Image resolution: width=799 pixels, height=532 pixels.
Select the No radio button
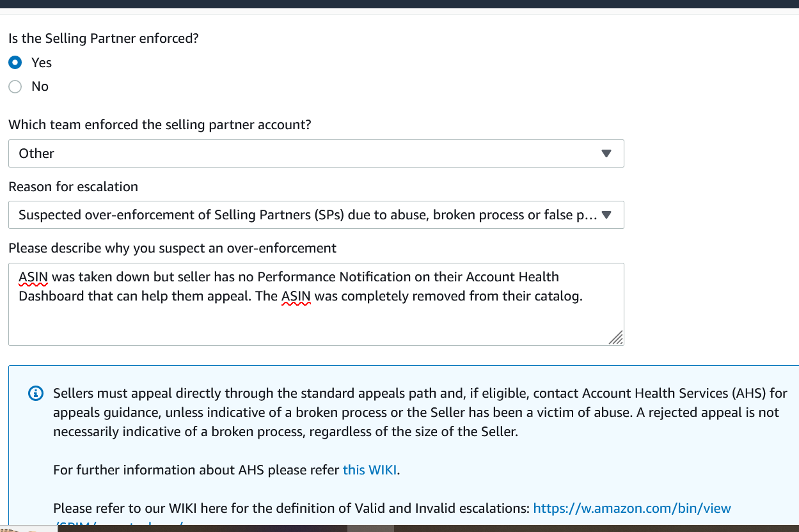point(15,86)
